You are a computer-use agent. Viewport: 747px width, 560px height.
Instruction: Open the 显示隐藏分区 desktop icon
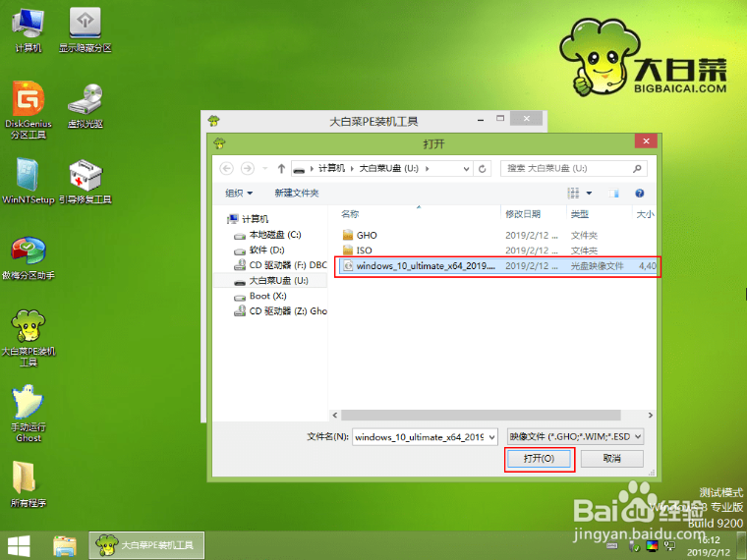pyautogui.click(x=86, y=30)
